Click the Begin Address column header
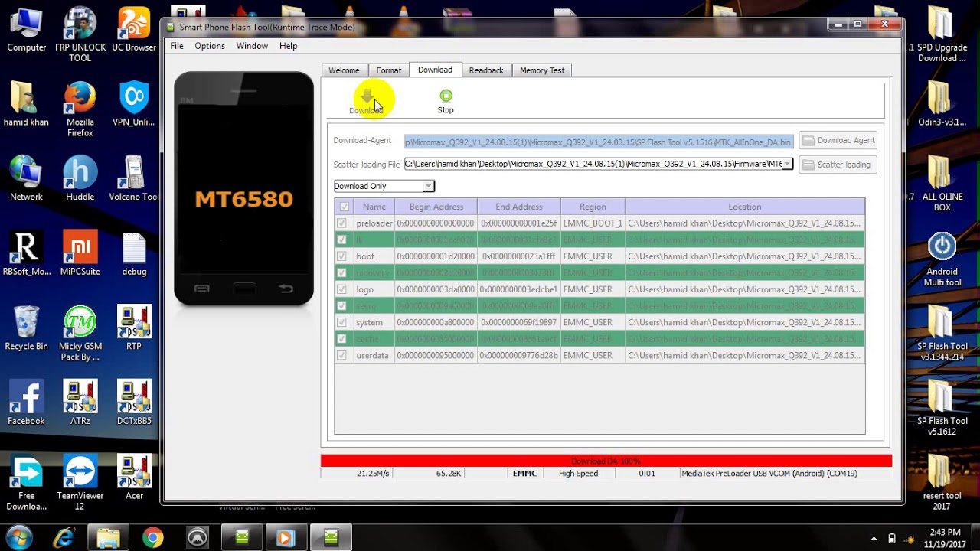 coord(436,207)
